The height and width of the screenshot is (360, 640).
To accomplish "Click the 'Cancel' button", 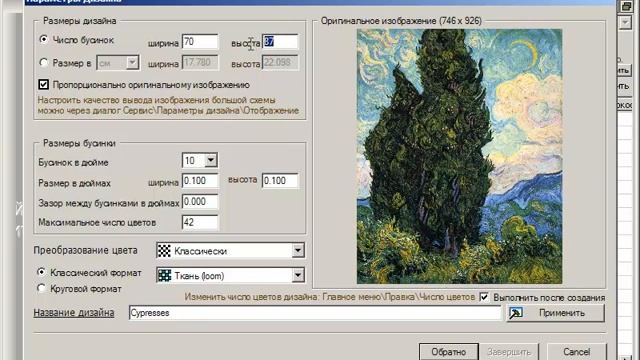I will click(x=576, y=352).
